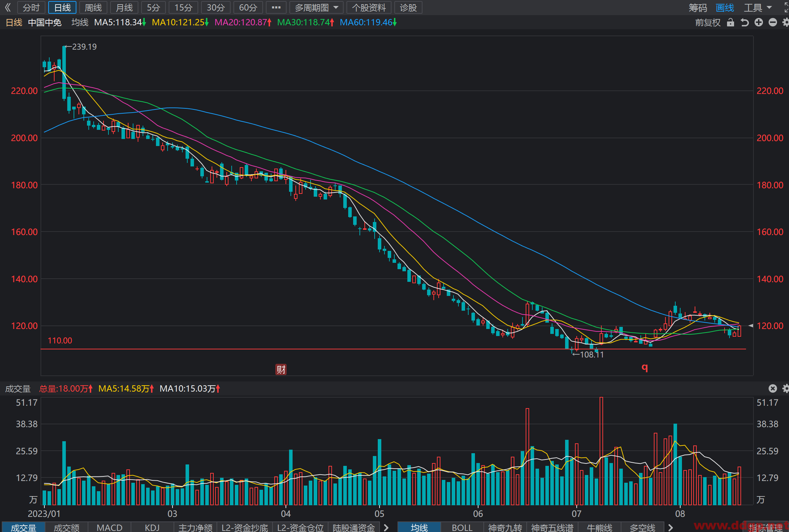This screenshot has width=789, height=532.
Task: Zoom out with the minus circle icon
Action: [x=773, y=23]
